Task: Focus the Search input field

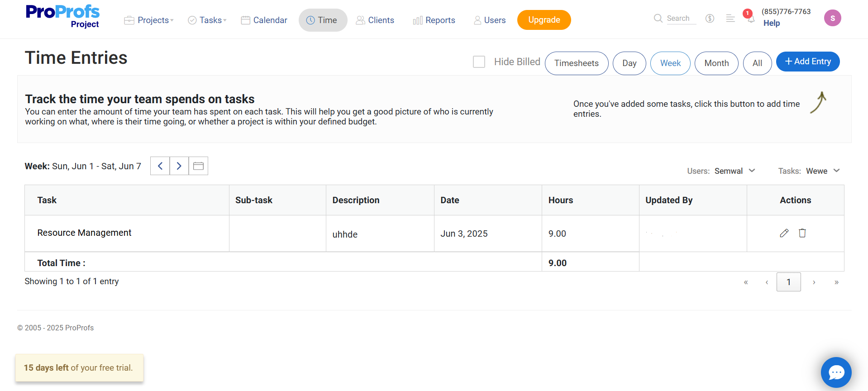Action: [x=681, y=19]
